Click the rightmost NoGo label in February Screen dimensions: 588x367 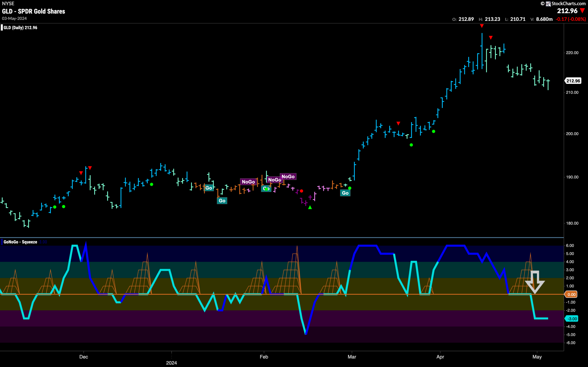[x=288, y=176]
